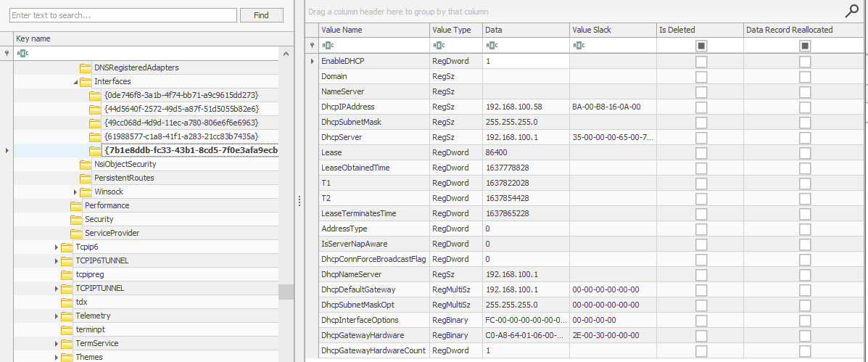Sort by Value Name column header
This screenshot has height=362, width=868.
click(x=373, y=30)
